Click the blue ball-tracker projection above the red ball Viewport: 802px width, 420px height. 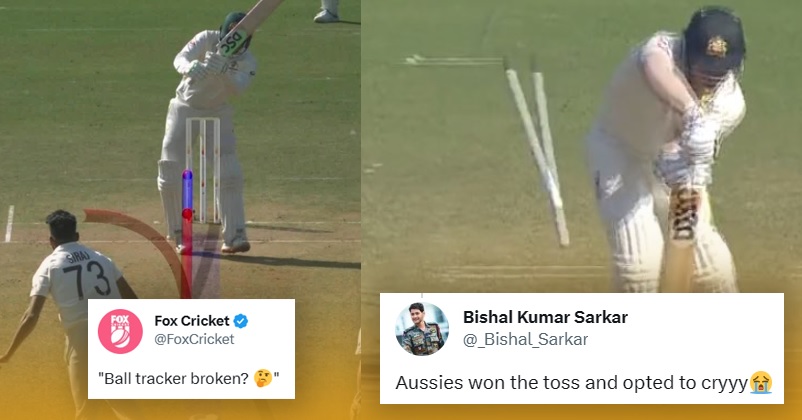pyautogui.click(x=187, y=188)
